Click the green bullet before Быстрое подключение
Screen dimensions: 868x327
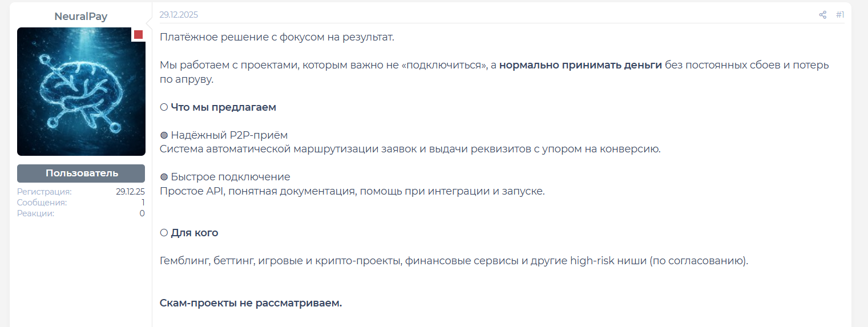[164, 177]
